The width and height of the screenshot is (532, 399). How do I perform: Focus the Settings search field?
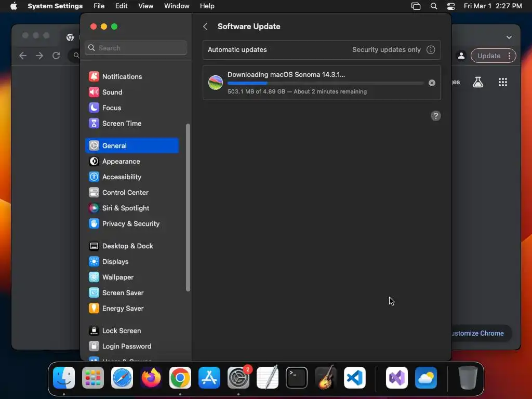pyautogui.click(x=136, y=48)
